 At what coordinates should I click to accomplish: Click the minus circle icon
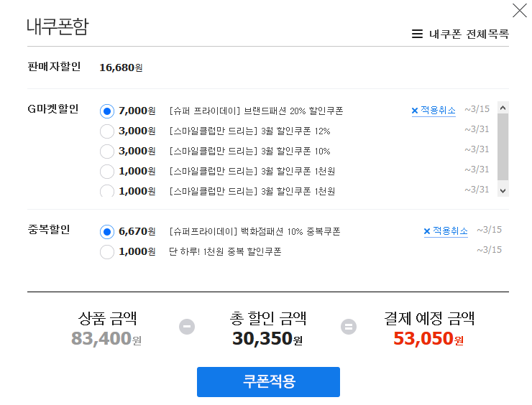pos(187,327)
